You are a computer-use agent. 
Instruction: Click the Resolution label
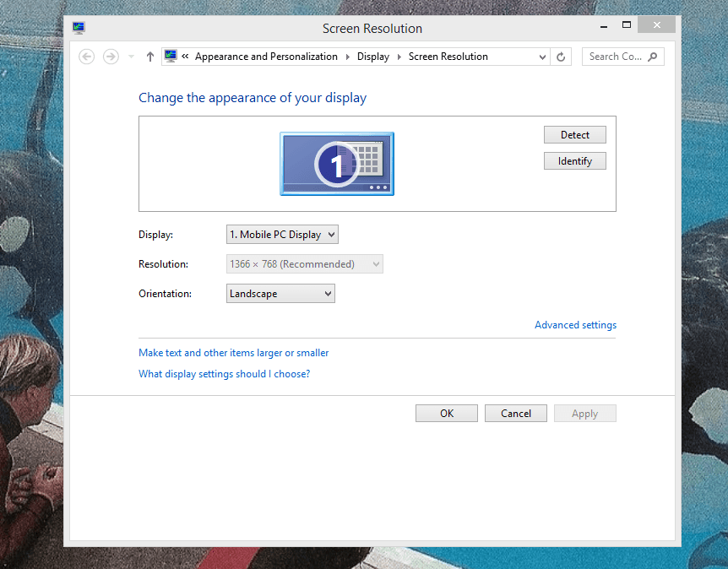(164, 264)
